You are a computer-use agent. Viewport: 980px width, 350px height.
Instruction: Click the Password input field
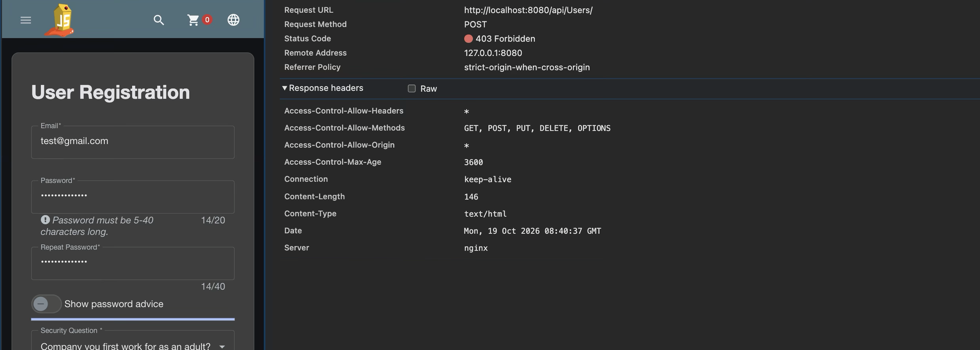pos(133,197)
